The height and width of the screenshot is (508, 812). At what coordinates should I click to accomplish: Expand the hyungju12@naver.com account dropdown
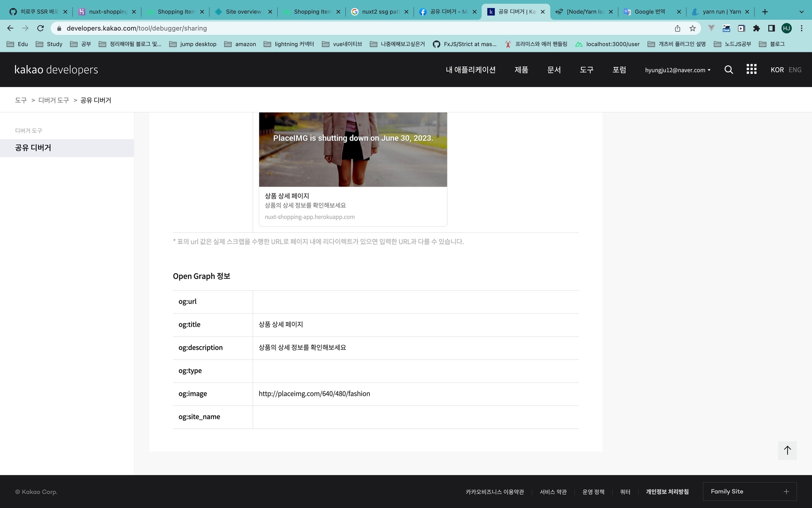click(678, 70)
